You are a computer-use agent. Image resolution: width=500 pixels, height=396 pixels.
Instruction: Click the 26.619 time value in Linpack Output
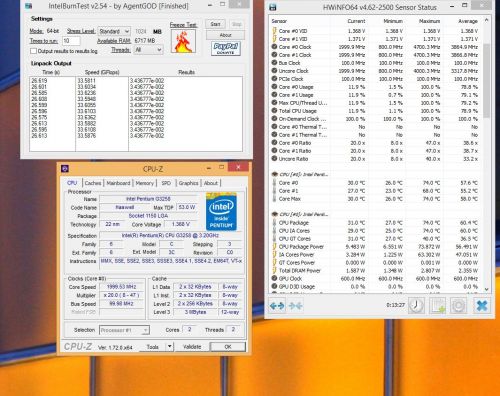point(39,80)
